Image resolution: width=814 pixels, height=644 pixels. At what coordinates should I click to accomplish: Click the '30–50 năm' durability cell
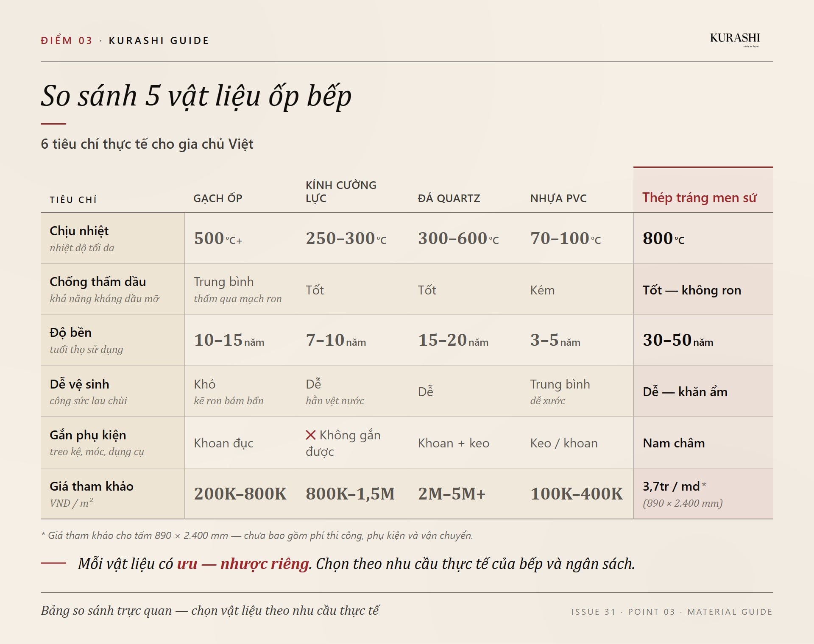pyautogui.click(x=678, y=340)
